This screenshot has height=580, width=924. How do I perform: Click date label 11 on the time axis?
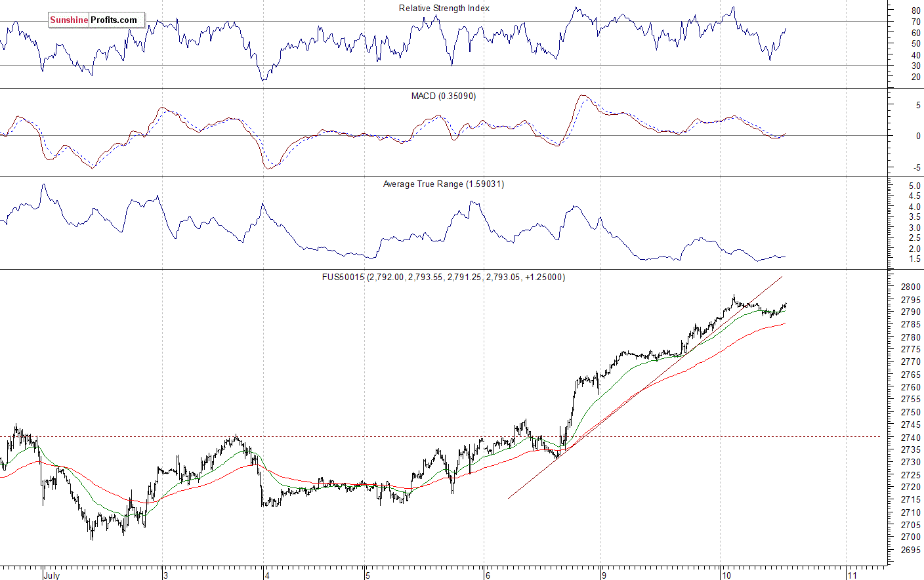[852, 575]
